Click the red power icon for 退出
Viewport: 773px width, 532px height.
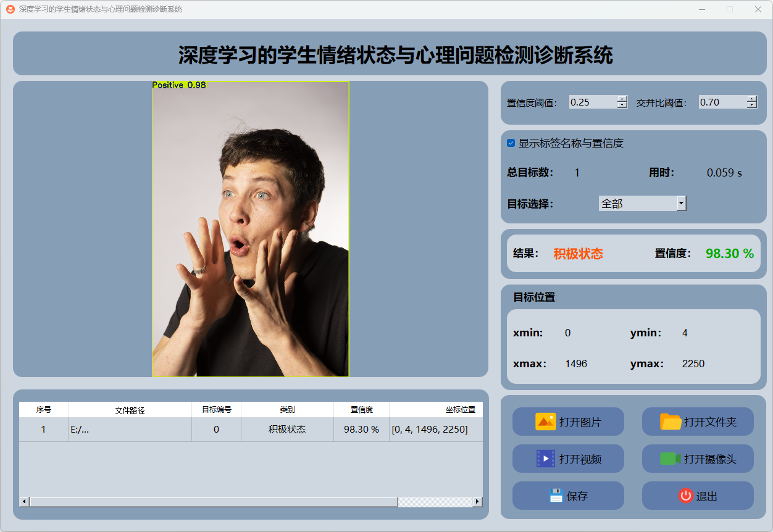click(x=686, y=496)
